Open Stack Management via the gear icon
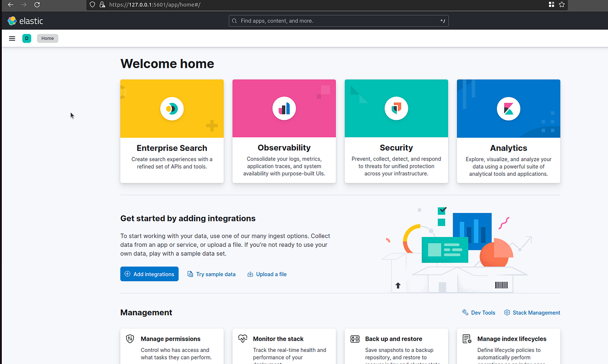This screenshot has width=608, height=364. coord(507,312)
